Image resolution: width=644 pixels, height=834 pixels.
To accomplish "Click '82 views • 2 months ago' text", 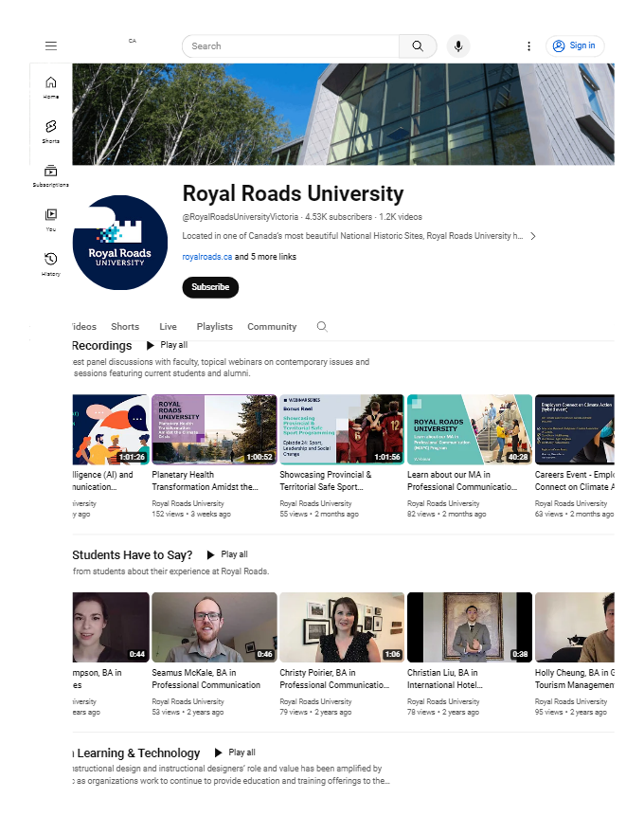I will pos(447,515).
